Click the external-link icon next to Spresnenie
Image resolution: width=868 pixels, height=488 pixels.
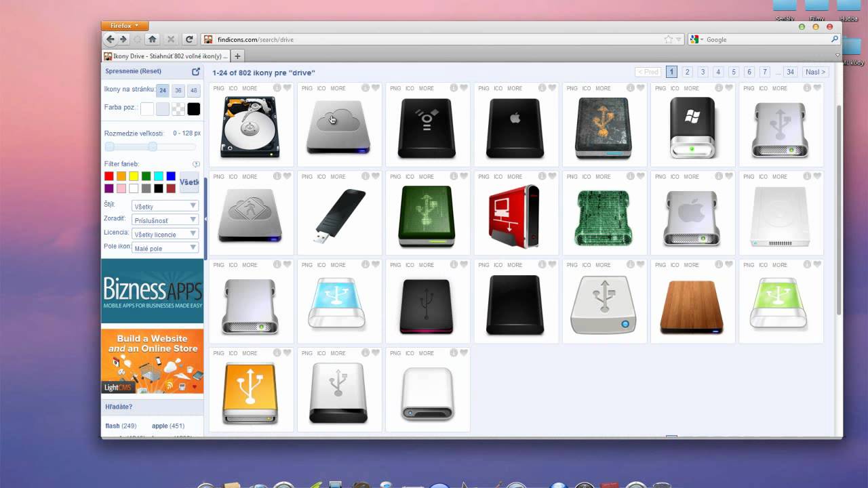(x=196, y=70)
